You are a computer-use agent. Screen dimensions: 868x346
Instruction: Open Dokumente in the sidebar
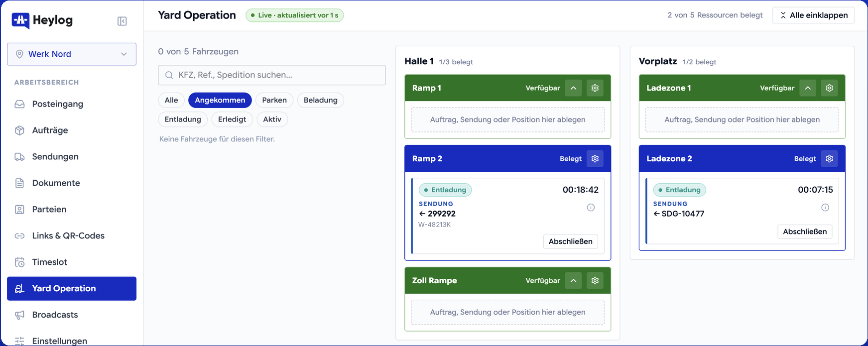pos(72,183)
